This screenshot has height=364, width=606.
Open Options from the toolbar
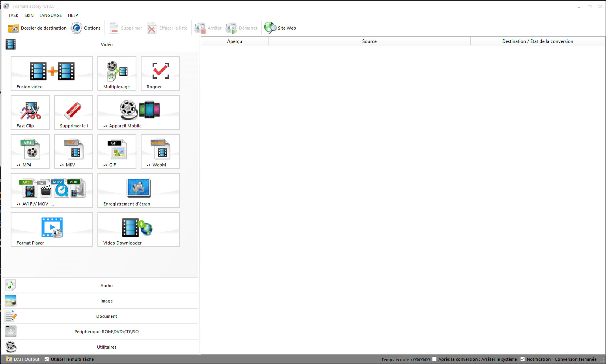tap(86, 28)
